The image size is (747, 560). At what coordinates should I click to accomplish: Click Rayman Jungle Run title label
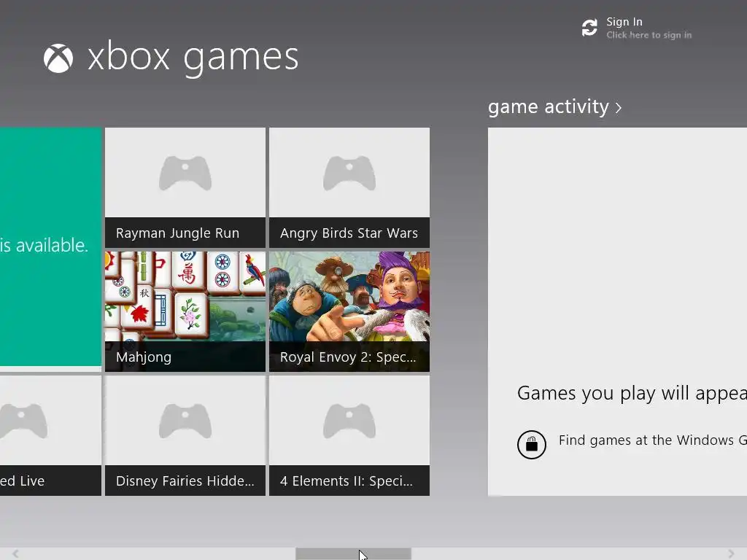[x=178, y=233]
